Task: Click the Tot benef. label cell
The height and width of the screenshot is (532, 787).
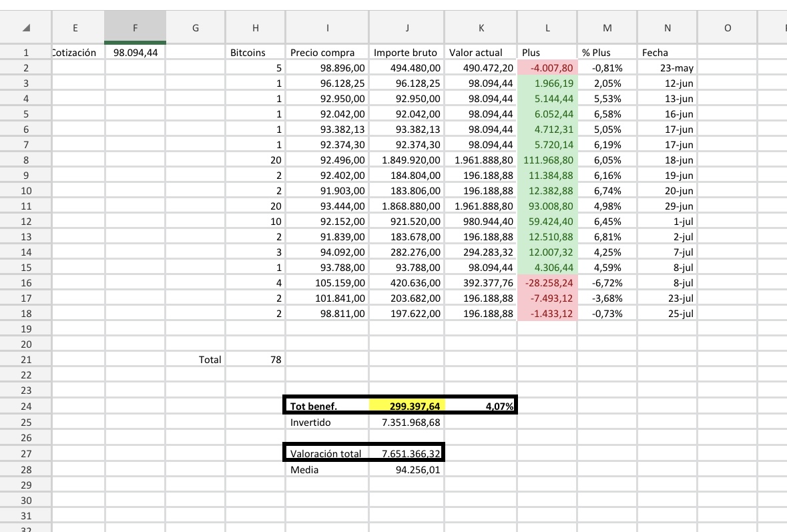Action: pyautogui.click(x=327, y=406)
